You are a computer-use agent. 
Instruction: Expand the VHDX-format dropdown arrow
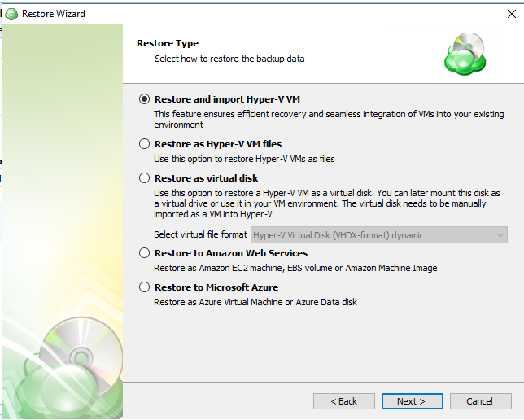click(x=500, y=235)
